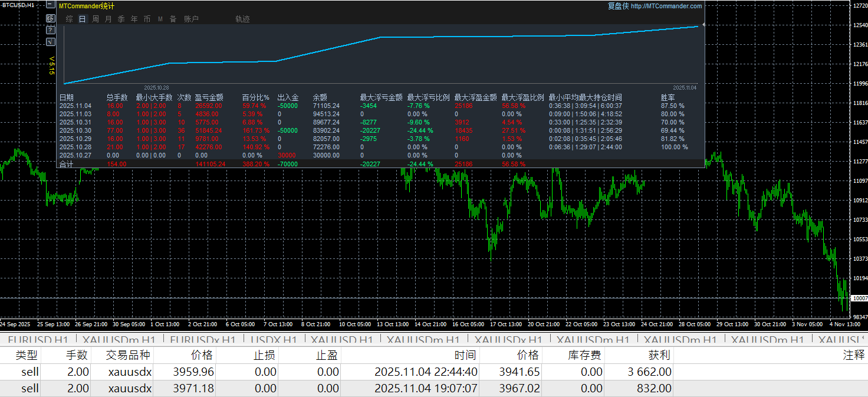Switch to the XAUUSDx H1 chart tab
868x397 pixels.
[x=508, y=340]
